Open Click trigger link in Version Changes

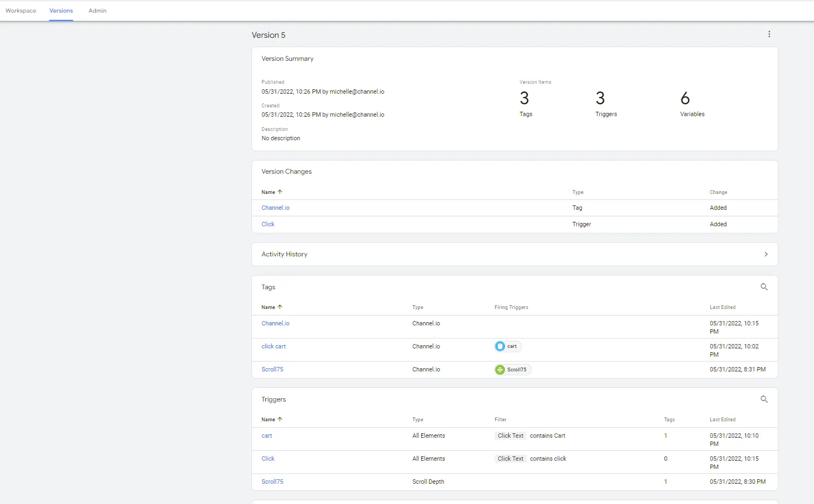(x=268, y=224)
